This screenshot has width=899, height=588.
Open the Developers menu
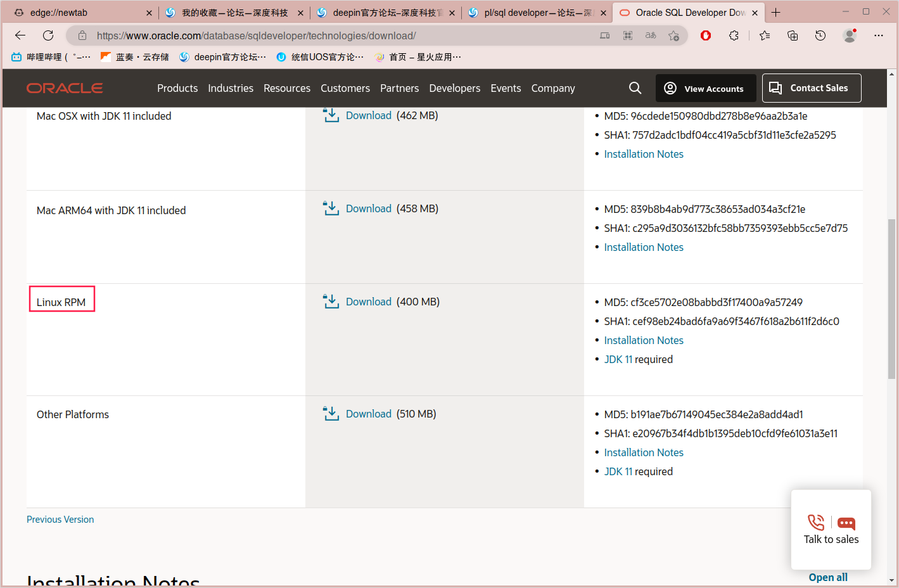point(455,88)
